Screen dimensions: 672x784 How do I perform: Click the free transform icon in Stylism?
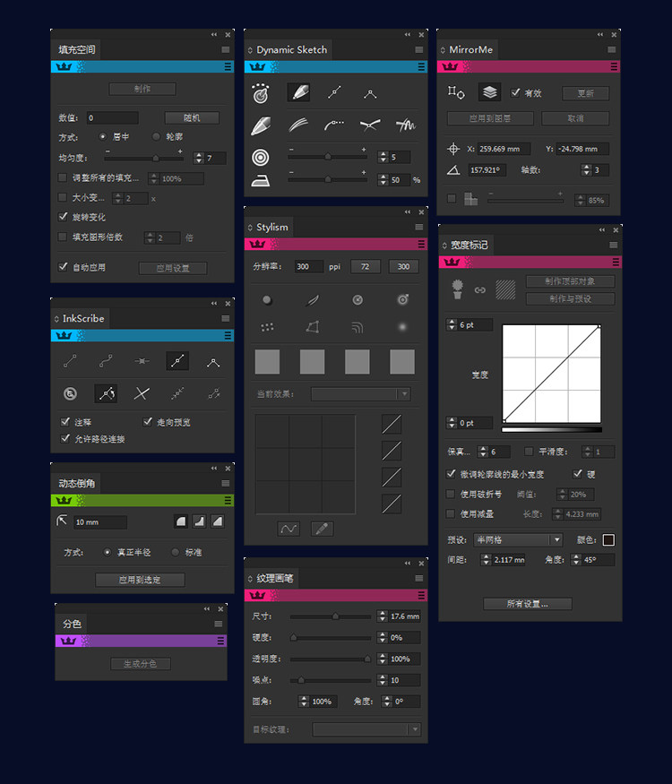[x=313, y=328]
